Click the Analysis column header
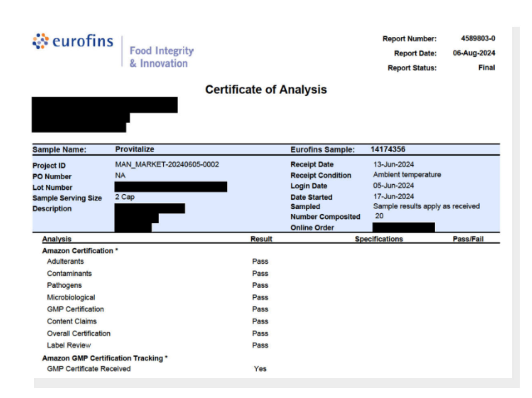Image resolution: width=532 pixels, height=398 pixels. [x=57, y=239]
